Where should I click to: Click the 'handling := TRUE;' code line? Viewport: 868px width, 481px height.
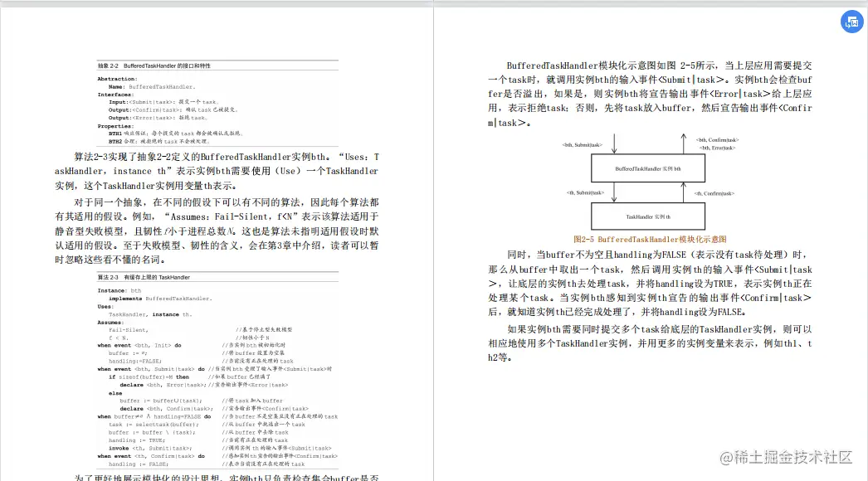click(137, 440)
